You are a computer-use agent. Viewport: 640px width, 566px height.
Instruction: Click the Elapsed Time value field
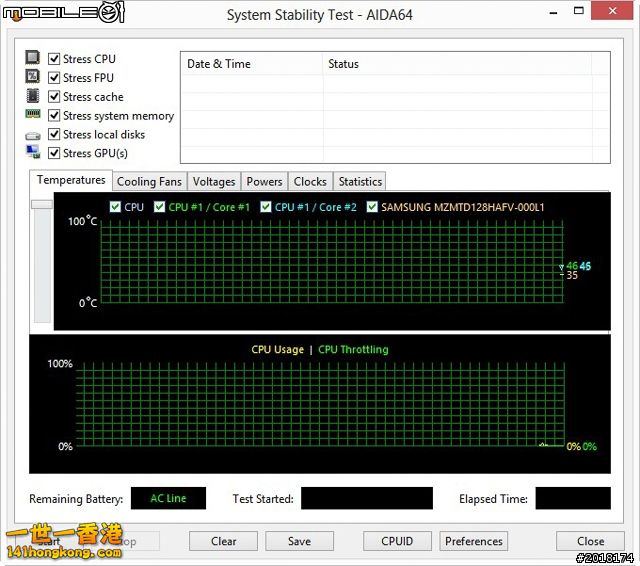point(573,498)
